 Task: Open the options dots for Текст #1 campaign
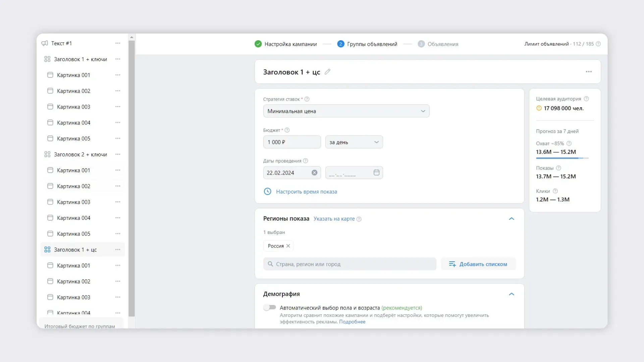(x=118, y=43)
